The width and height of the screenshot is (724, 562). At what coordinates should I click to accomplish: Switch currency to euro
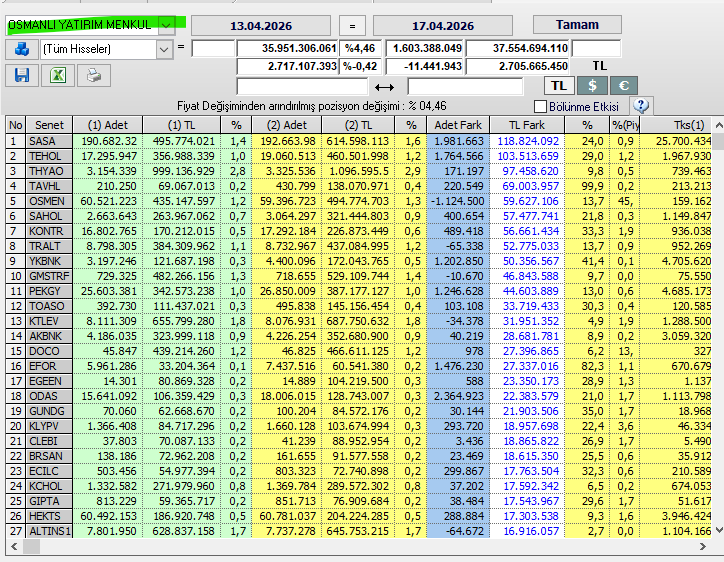[x=624, y=86]
